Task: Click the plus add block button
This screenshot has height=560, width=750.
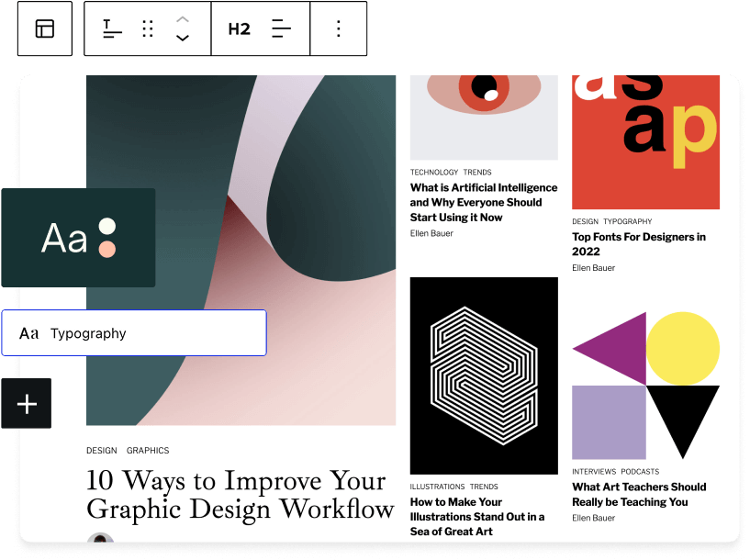Action: pos(27,403)
